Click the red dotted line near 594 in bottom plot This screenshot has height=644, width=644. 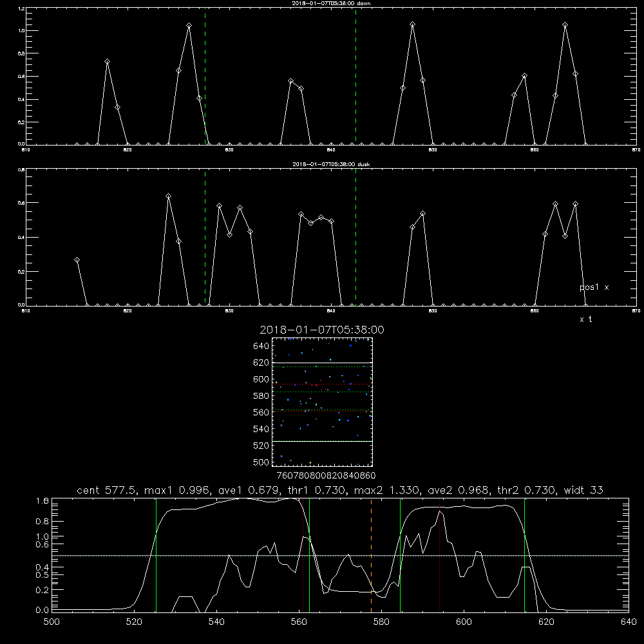click(439, 554)
